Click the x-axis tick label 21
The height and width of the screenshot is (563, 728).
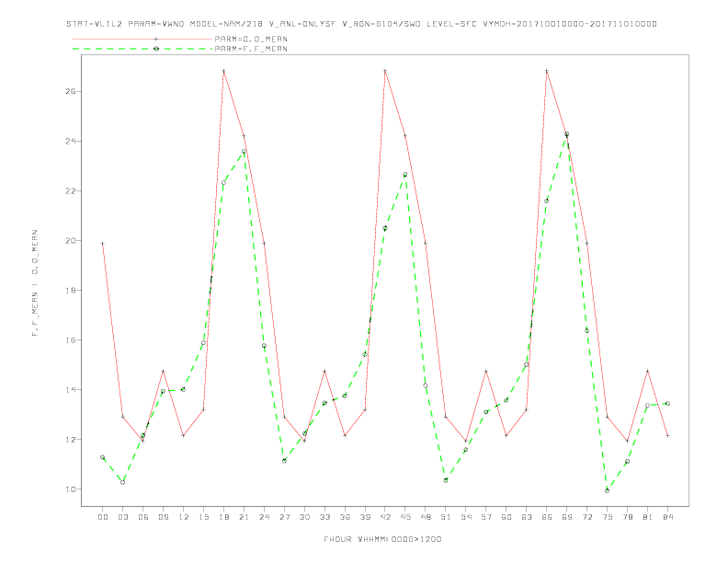[244, 517]
